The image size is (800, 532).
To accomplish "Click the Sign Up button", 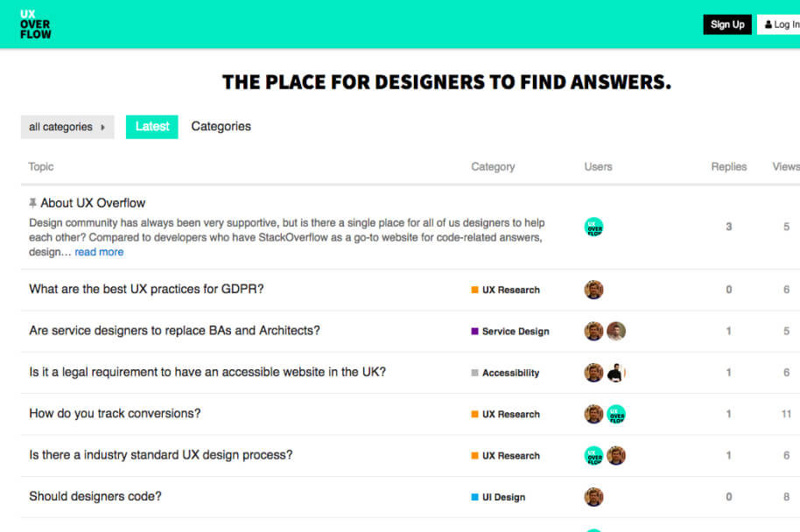I will click(726, 24).
